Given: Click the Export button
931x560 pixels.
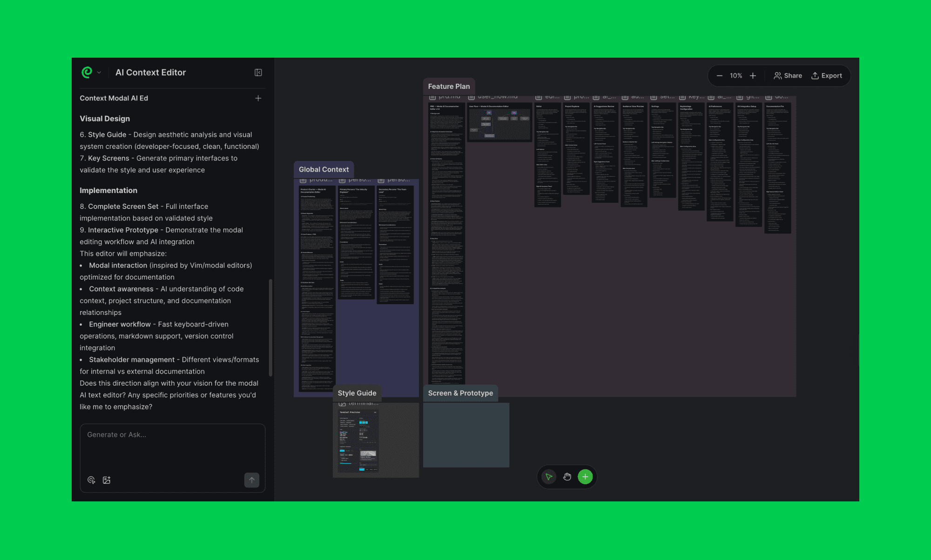Looking at the screenshot, I should pos(827,76).
